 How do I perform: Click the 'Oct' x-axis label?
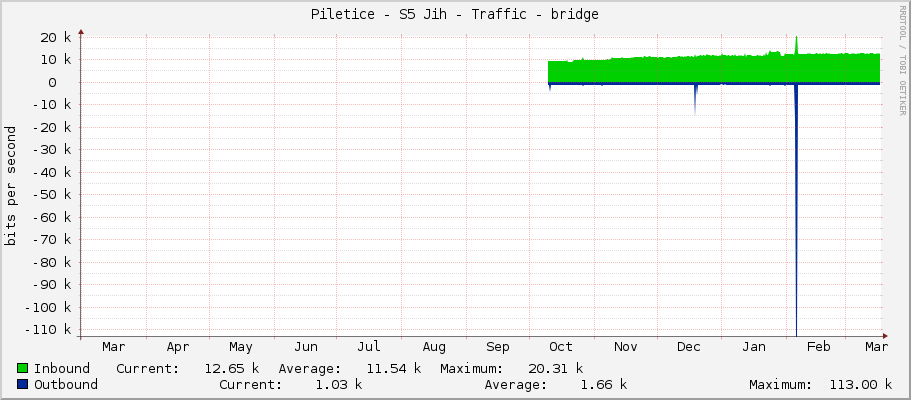[561, 347]
